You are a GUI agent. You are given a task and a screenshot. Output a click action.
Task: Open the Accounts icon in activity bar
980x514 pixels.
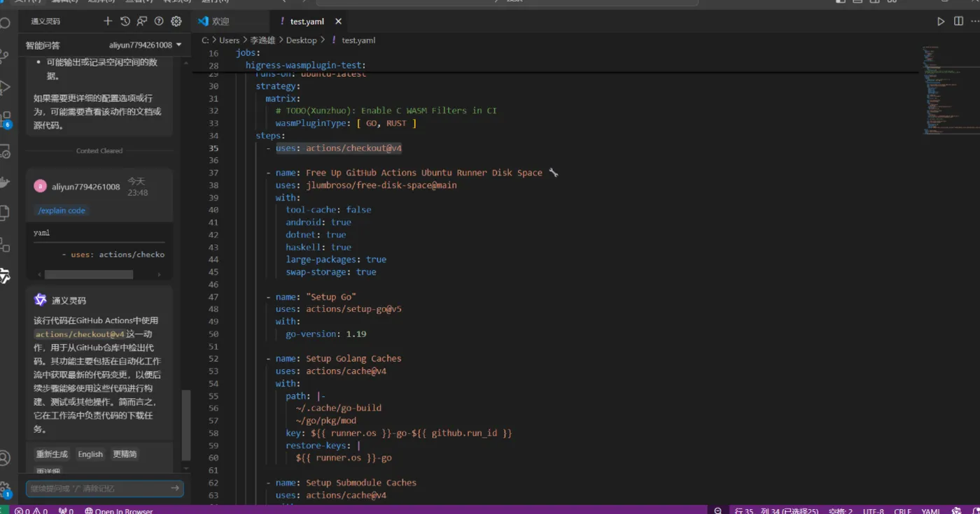coord(5,458)
